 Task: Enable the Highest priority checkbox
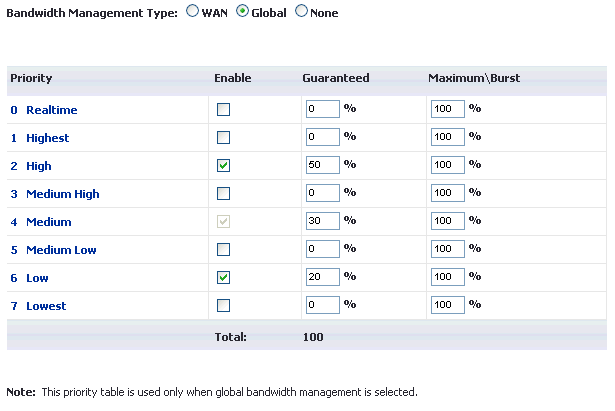(x=224, y=137)
